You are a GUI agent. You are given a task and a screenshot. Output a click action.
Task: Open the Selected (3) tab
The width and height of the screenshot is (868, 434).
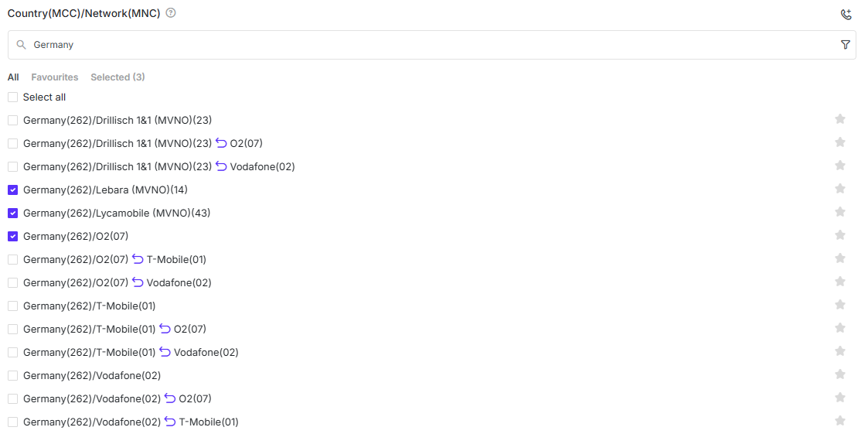[117, 77]
